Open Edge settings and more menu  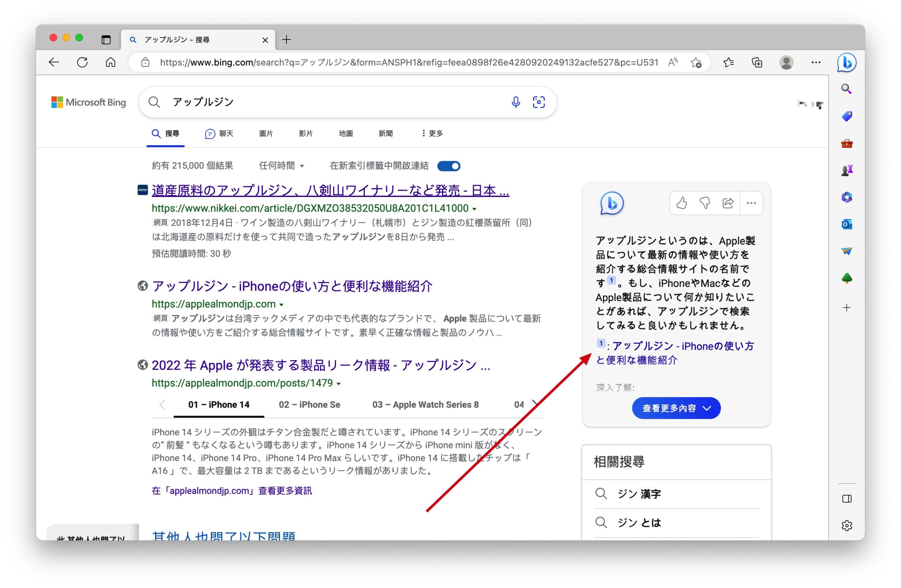(816, 63)
